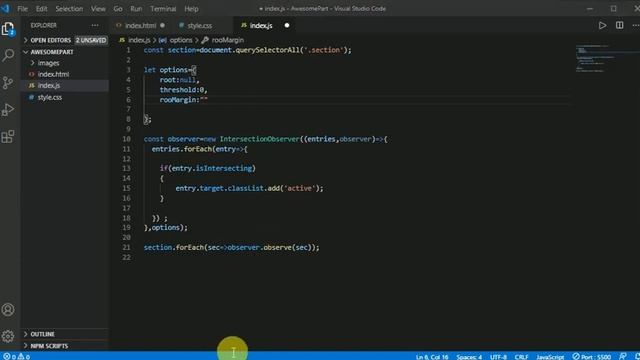640x360 pixels.
Task: Switch to the index.html tab
Action: coord(140,25)
